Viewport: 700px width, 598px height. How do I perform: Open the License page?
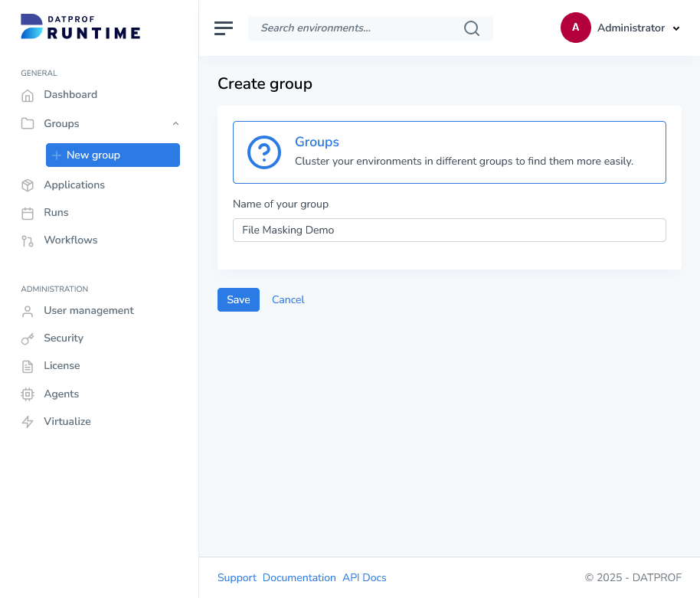coord(61,366)
